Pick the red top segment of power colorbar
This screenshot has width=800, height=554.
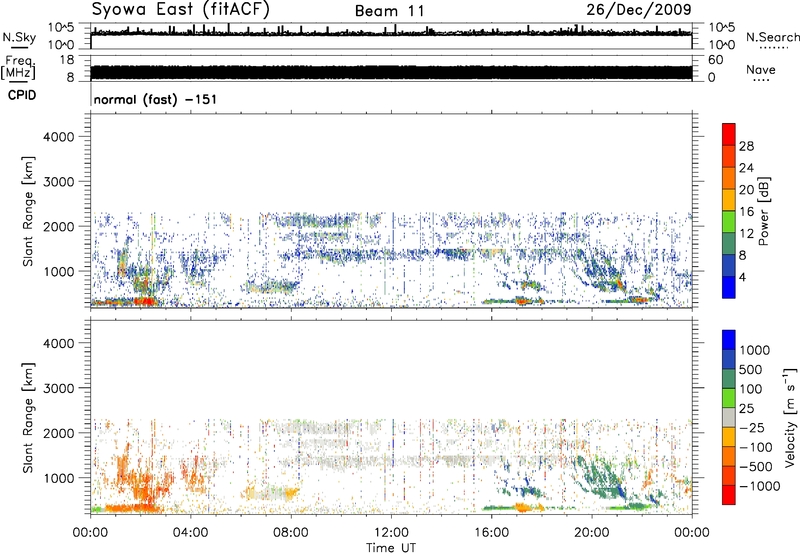(729, 134)
